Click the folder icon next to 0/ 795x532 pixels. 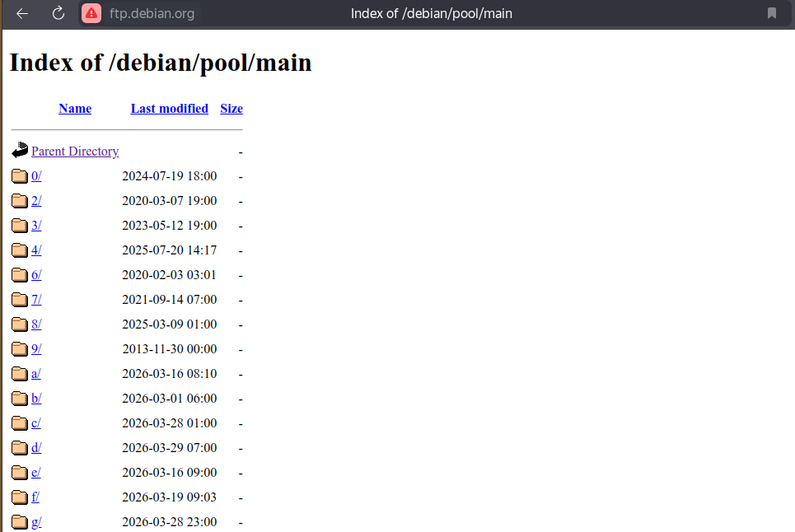(x=20, y=175)
